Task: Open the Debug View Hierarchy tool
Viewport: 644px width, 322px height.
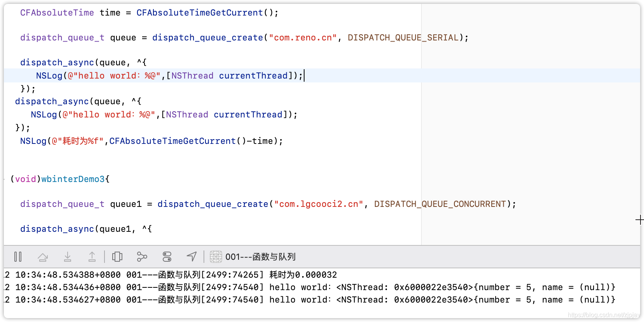Action: (117, 257)
